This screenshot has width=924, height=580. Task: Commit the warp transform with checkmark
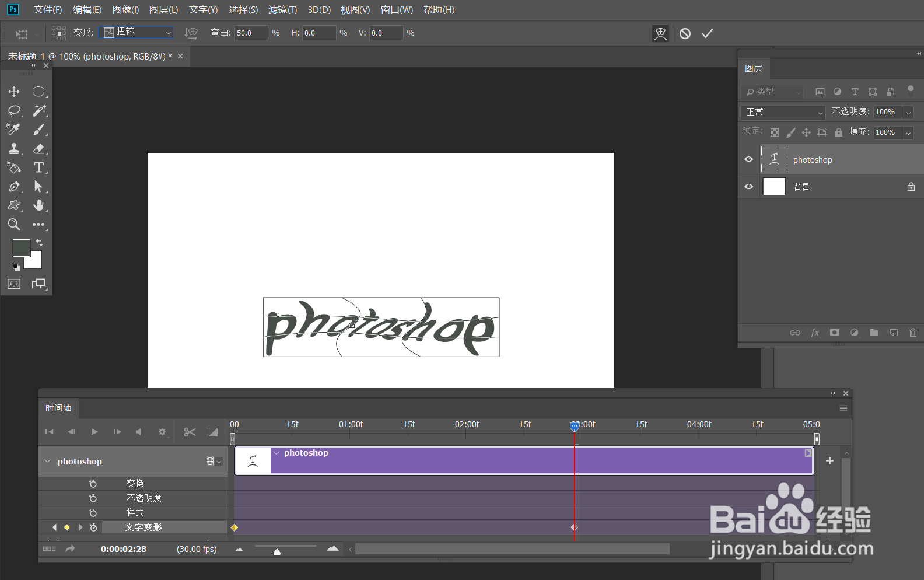click(707, 34)
